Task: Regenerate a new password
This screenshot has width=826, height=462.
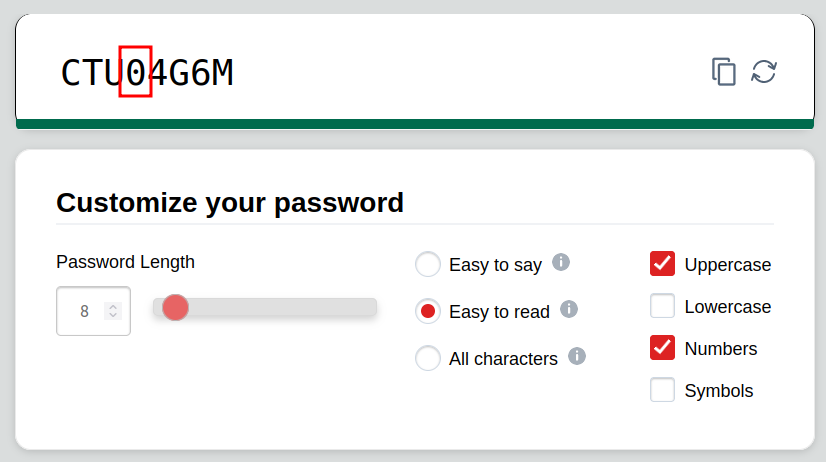Action: 764,72
